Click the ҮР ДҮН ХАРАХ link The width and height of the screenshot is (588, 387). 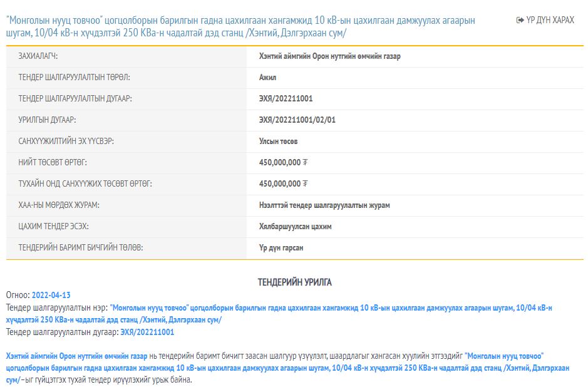click(x=545, y=20)
